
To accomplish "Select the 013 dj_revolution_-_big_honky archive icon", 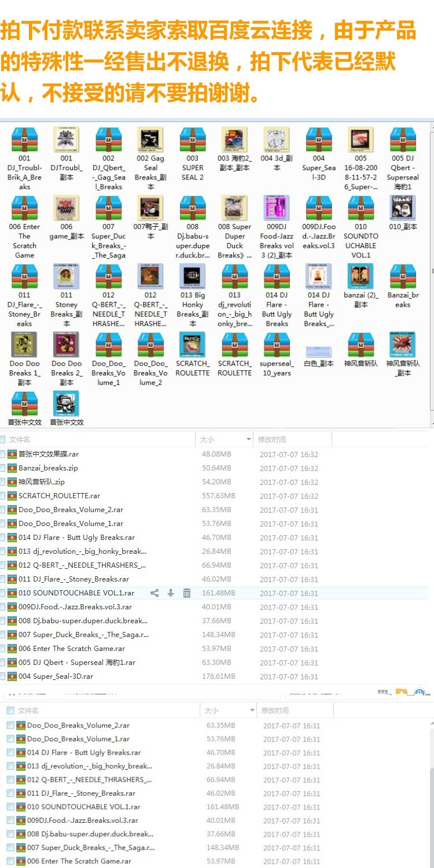I will (x=235, y=277).
